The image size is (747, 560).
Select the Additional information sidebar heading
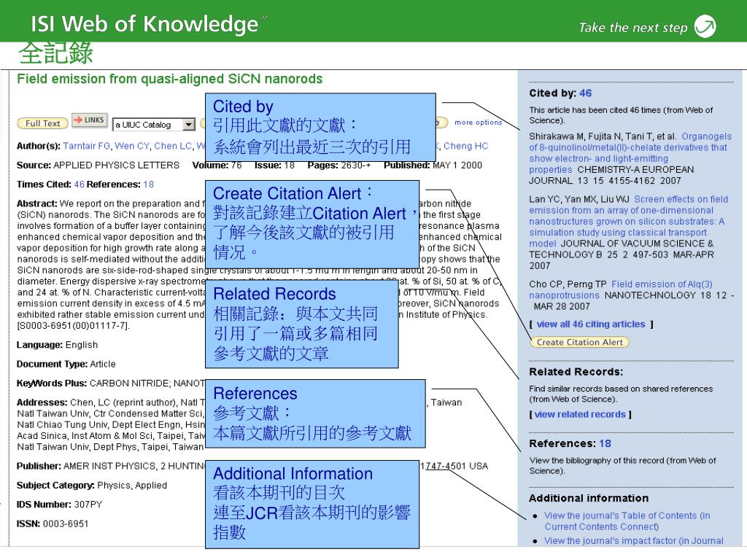coord(589,498)
